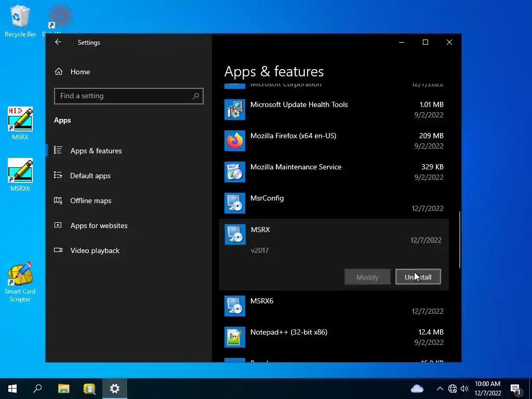
Task: Select Apps & features in the sidebar
Action: pyautogui.click(x=129, y=151)
